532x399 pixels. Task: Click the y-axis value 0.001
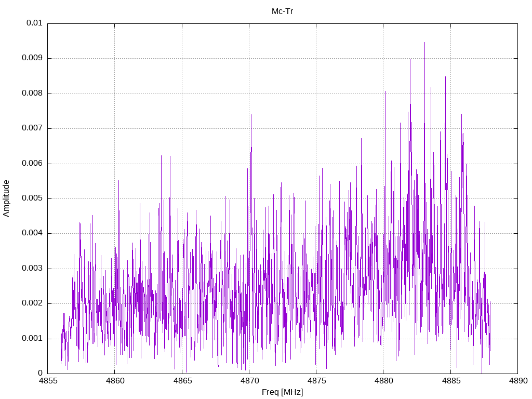point(32,339)
